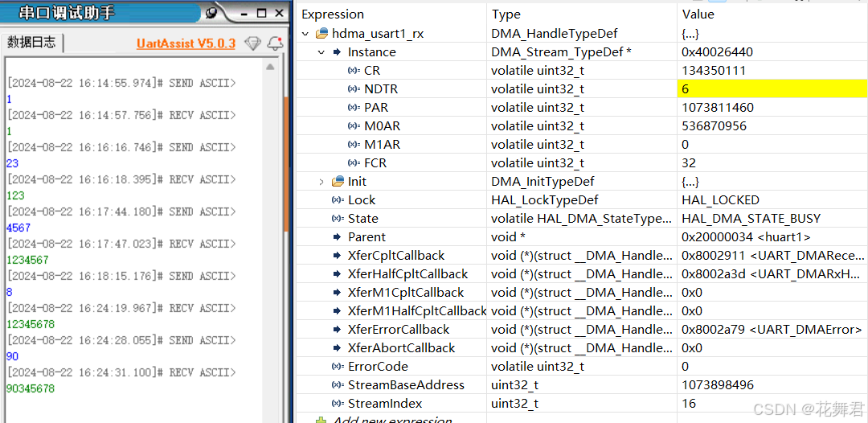The width and height of the screenshot is (868, 423).
Task: Click the scroll up arrow in data log
Action: point(270,68)
